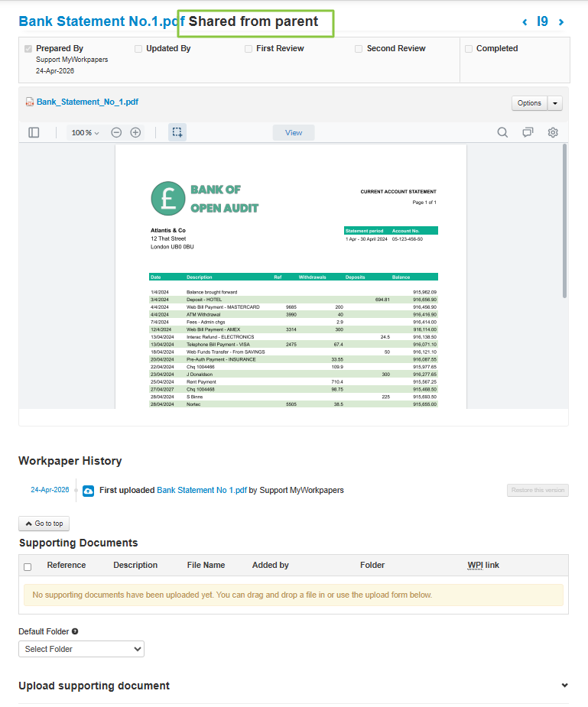Select all supporting documents checkbox

point(28,566)
